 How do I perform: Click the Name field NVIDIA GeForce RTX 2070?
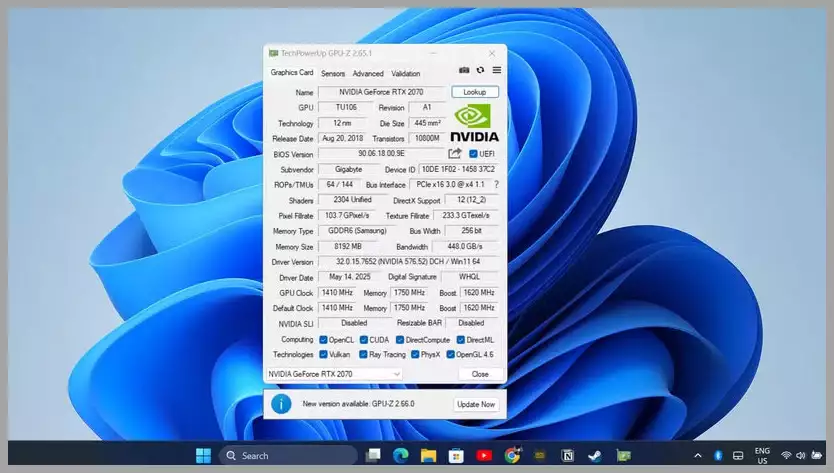click(x=381, y=92)
